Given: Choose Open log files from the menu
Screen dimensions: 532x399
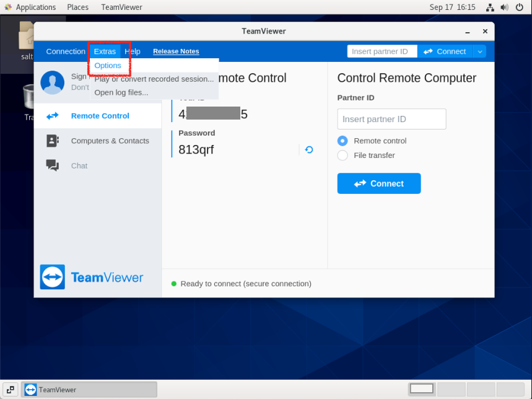Looking at the screenshot, I should click(154, 93).
